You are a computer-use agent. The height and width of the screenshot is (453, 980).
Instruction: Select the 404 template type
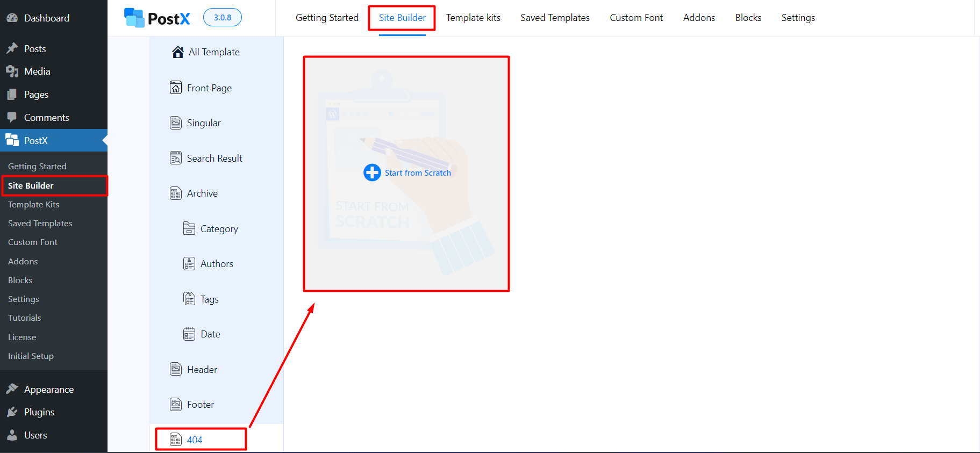195,440
